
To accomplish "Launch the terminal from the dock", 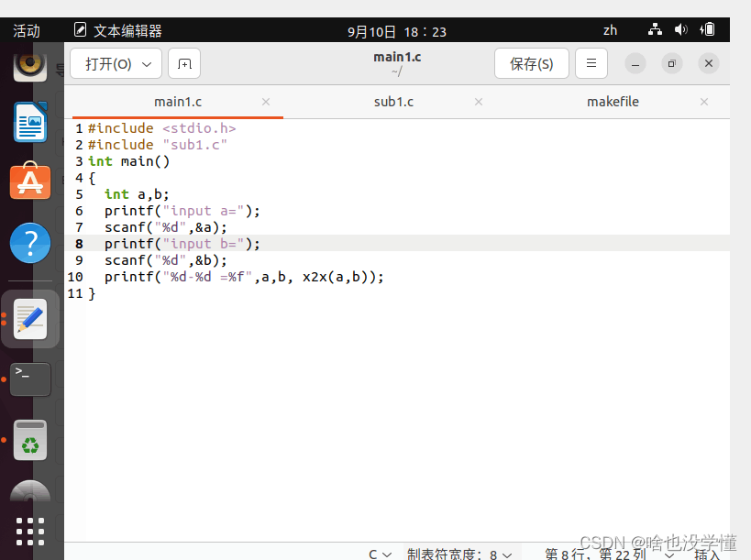I will (30, 379).
